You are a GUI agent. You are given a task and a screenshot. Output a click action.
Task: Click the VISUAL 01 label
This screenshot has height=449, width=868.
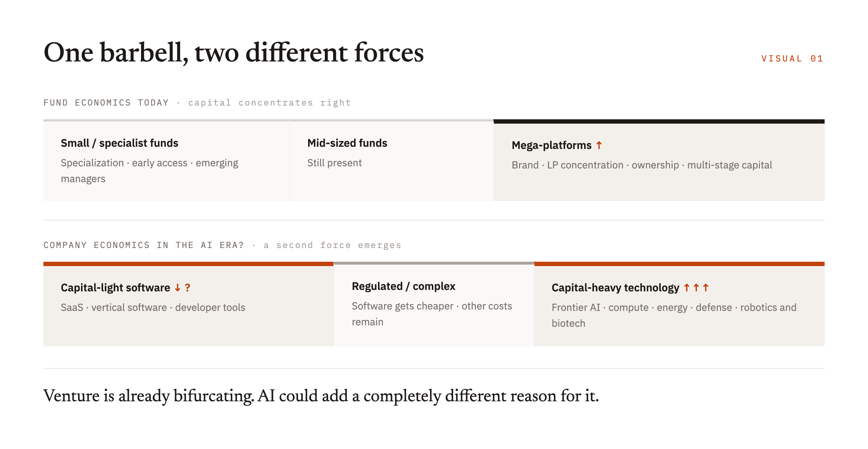coord(793,59)
